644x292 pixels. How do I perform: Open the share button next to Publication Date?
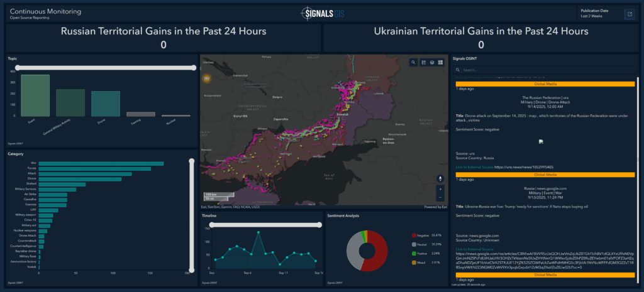pos(628,14)
